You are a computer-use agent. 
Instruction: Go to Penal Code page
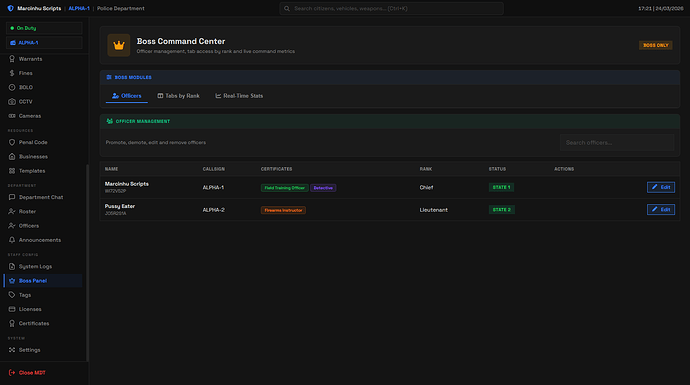pyautogui.click(x=43, y=142)
